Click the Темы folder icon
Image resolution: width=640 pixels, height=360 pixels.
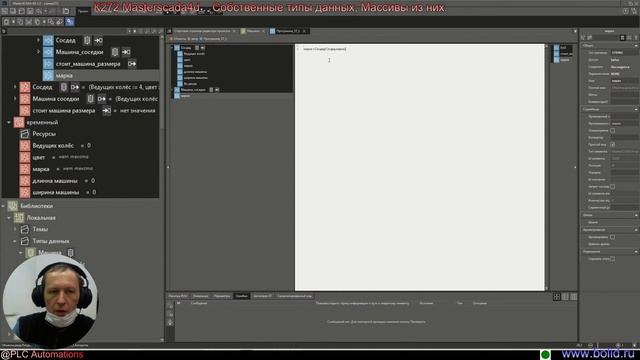click(25, 229)
